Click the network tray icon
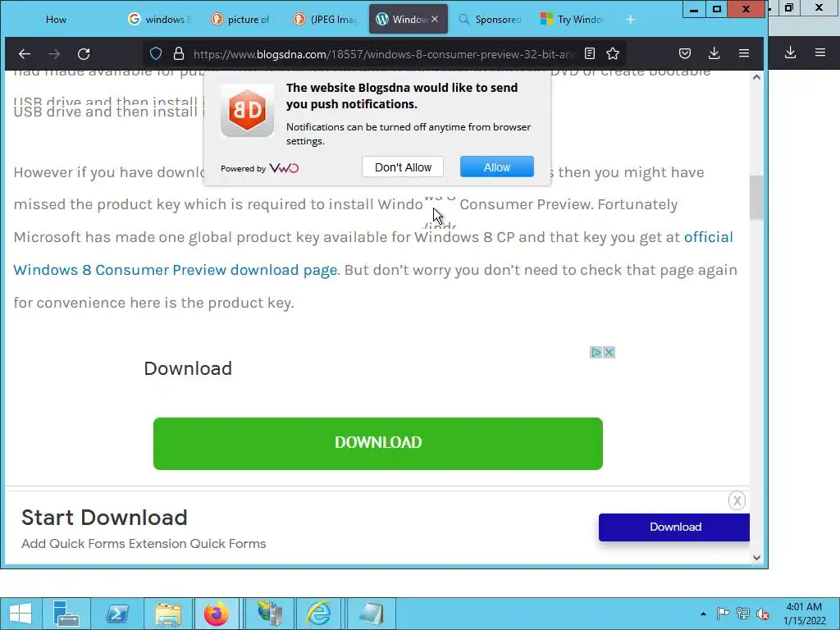 (x=743, y=614)
